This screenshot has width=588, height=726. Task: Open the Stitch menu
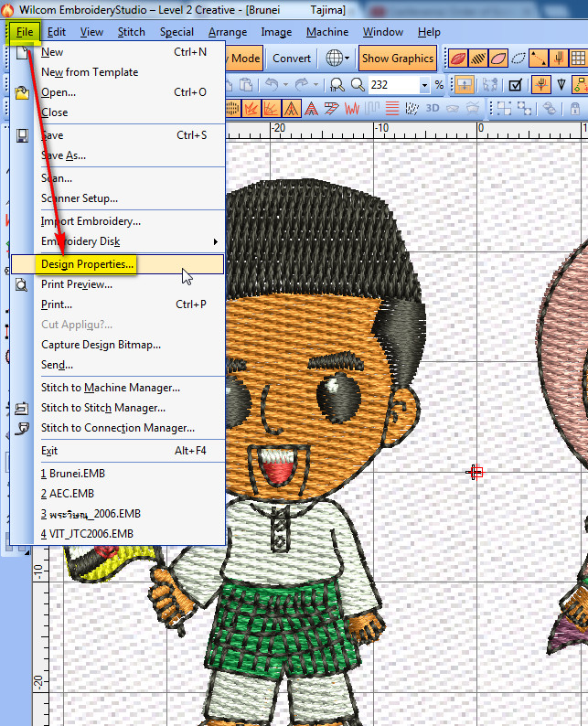[132, 32]
